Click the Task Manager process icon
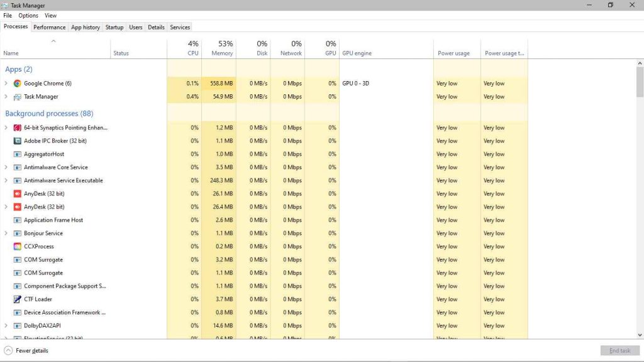The image size is (644, 362). (17, 97)
